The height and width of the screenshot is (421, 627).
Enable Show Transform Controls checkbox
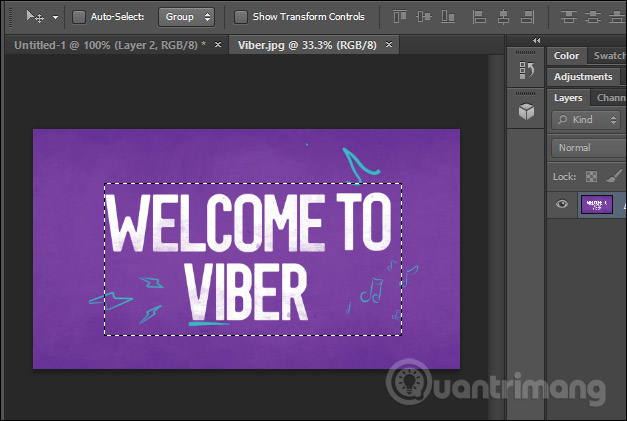(241, 17)
